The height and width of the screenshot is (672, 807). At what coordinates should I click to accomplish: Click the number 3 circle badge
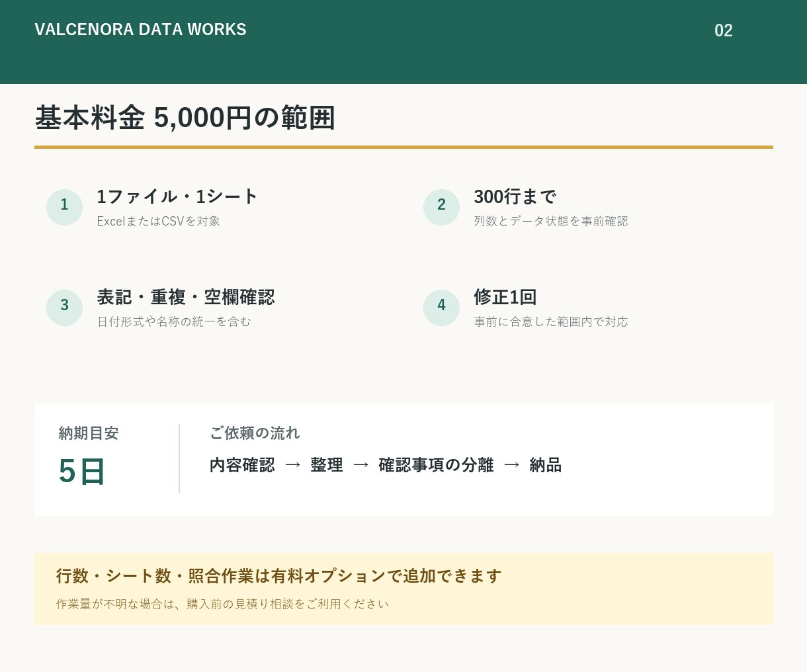pyautogui.click(x=64, y=308)
